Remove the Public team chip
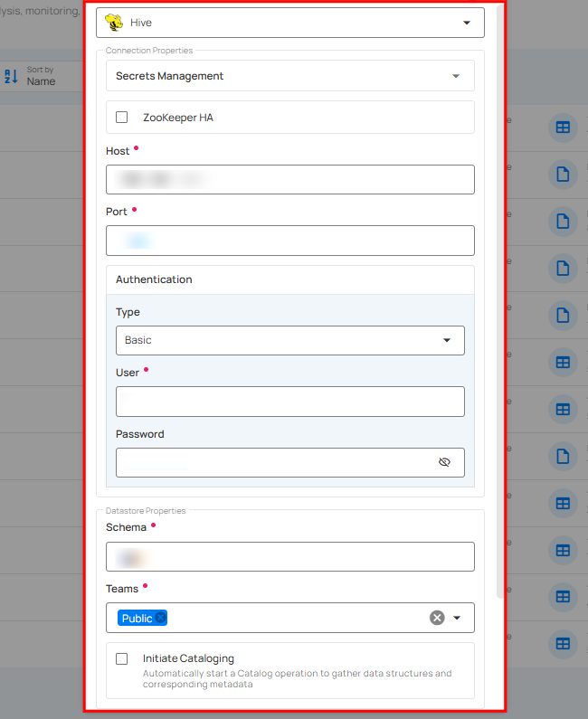This screenshot has width=588, height=719. coord(160,618)
